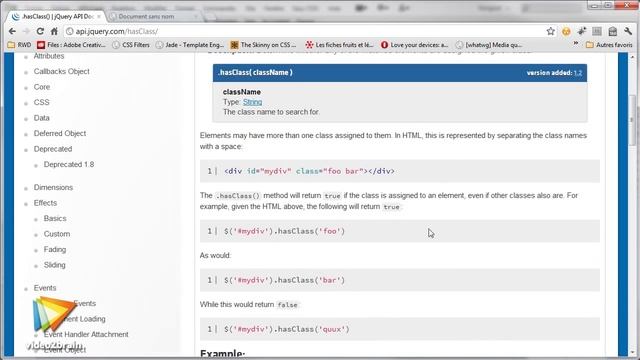Open the Events sidebar category
Viewport: 640px width, 360px height.
coord(45,288)
